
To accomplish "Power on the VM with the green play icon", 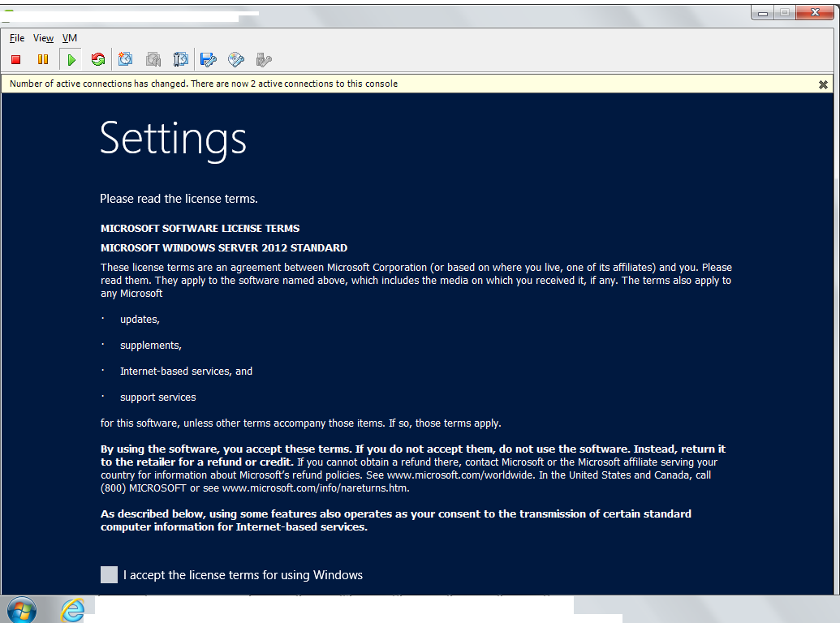I will click(x=71, y=59).
